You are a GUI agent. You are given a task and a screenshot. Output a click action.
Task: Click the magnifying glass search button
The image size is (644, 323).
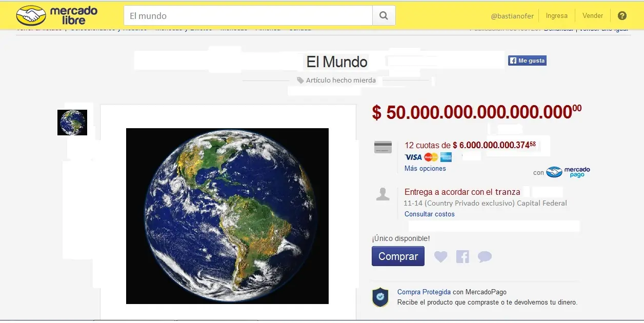click(x=384, y=15)
